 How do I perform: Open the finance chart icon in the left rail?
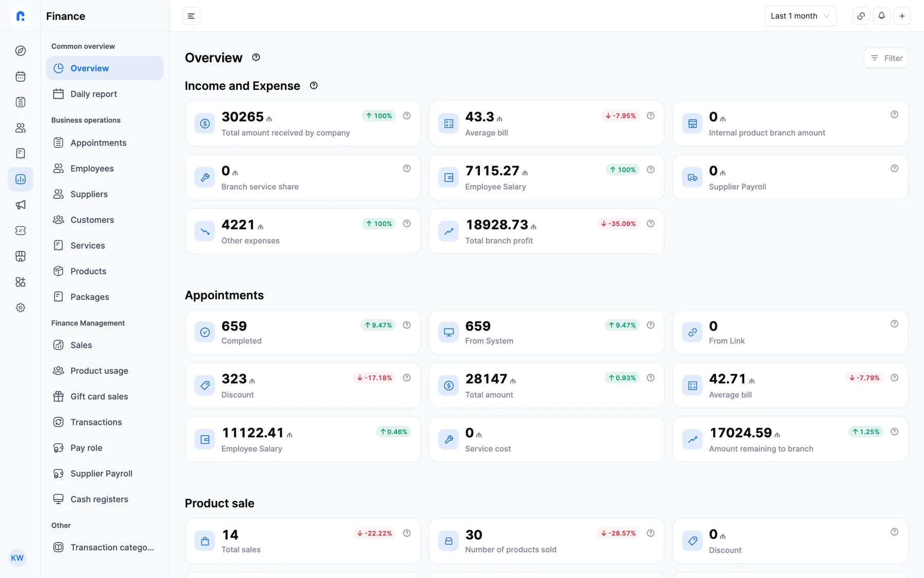[21, 179]
